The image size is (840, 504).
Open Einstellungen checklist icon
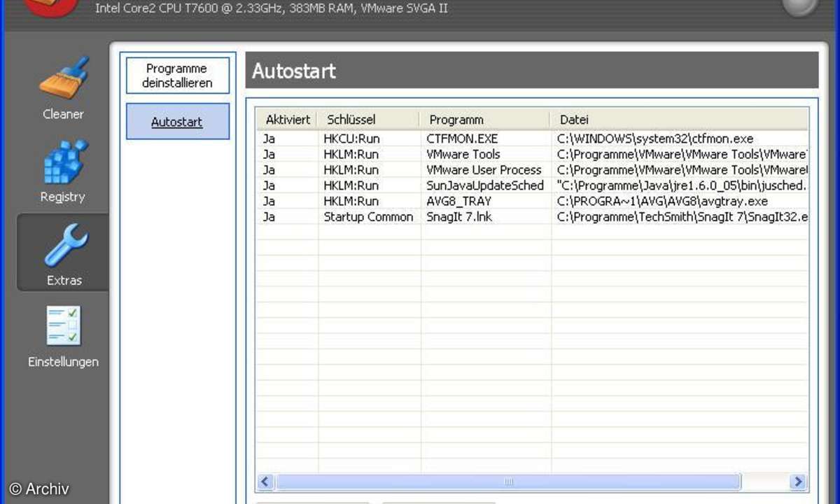[63, 327]
